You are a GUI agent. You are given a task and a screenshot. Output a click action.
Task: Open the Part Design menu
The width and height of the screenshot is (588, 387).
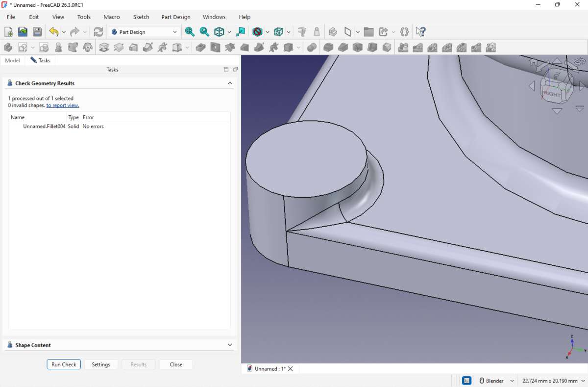tap(176, 17)
